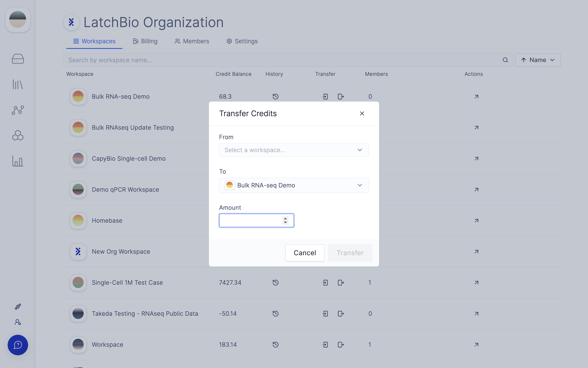Image resolution: width=588 pixels, height=368 pixels.
Task: Select the Demo qPCR Workspace name
Action: point(125,190)
